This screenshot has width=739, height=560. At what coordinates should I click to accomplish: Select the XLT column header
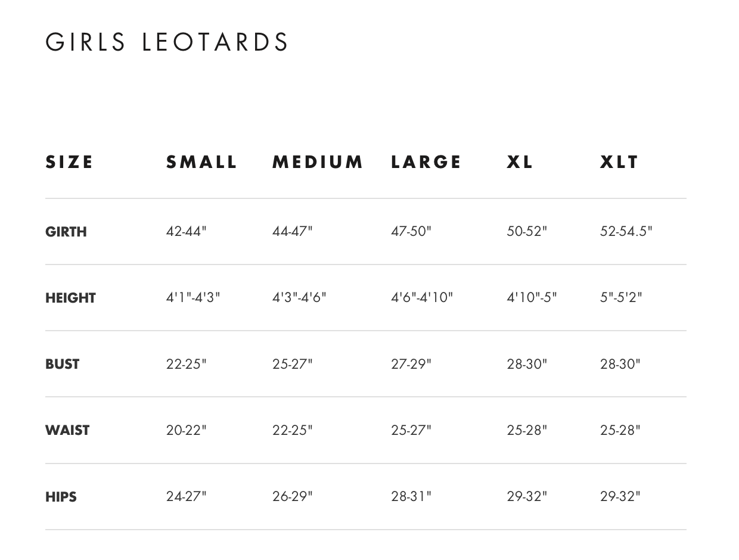pos(619,162)
